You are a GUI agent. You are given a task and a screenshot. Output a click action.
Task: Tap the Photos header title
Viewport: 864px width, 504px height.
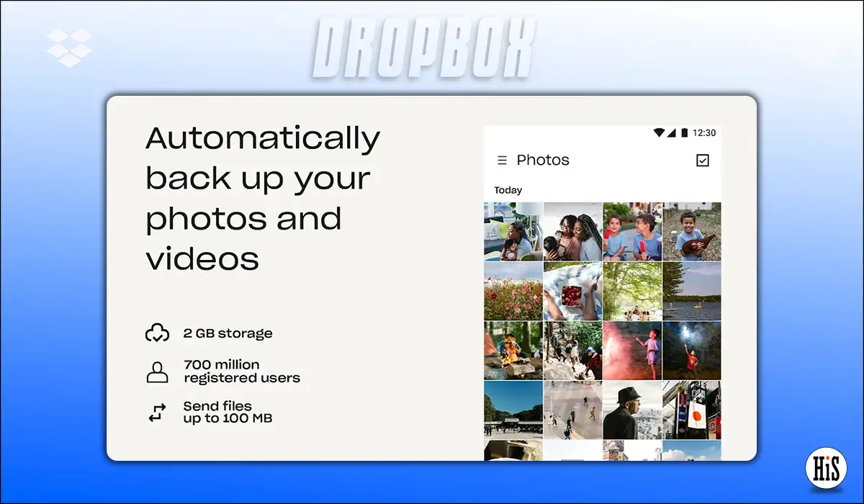tap(543, 160)
